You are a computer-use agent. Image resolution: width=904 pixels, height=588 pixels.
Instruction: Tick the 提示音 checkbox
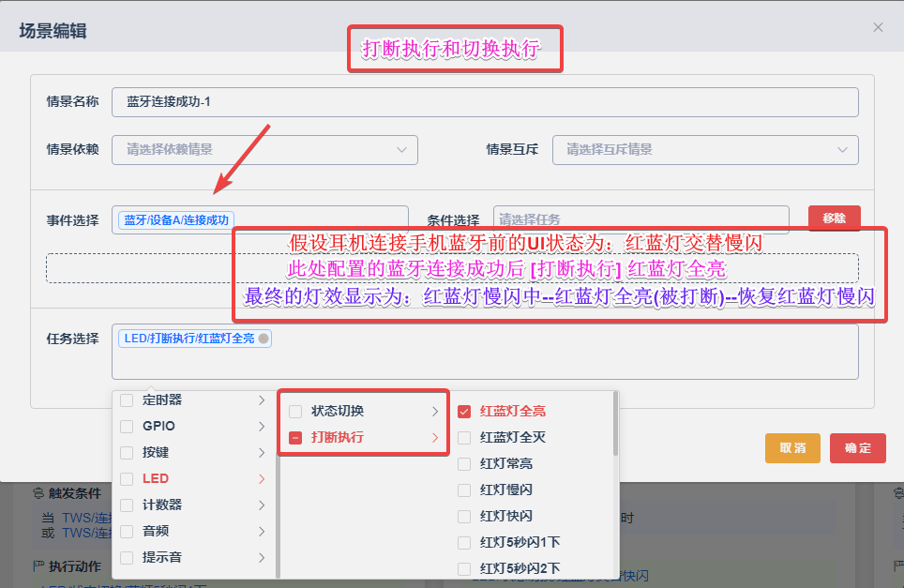(x=127, y=557)
